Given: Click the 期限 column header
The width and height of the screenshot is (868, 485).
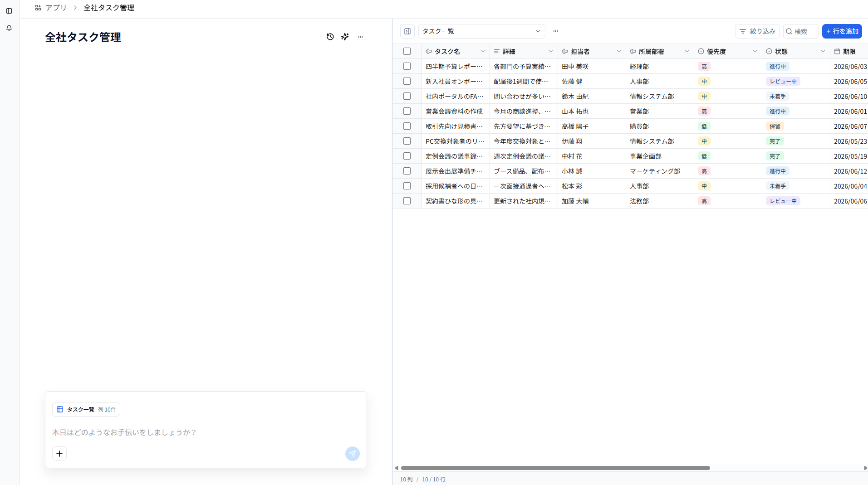Looking at the screenshot, I should (x=849, y=51).
